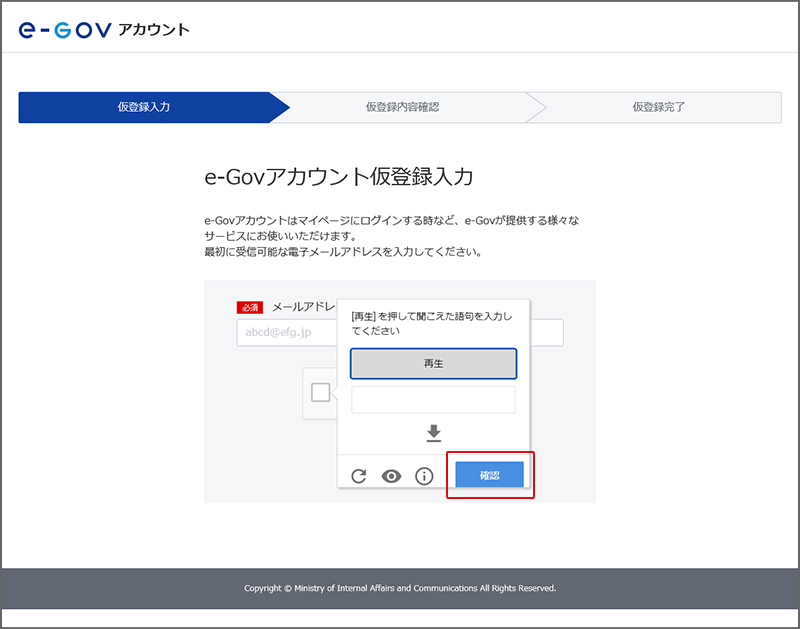Screen dimensions: 800x629
Task: Click the 必須 required badge
Action: (249, 308)
